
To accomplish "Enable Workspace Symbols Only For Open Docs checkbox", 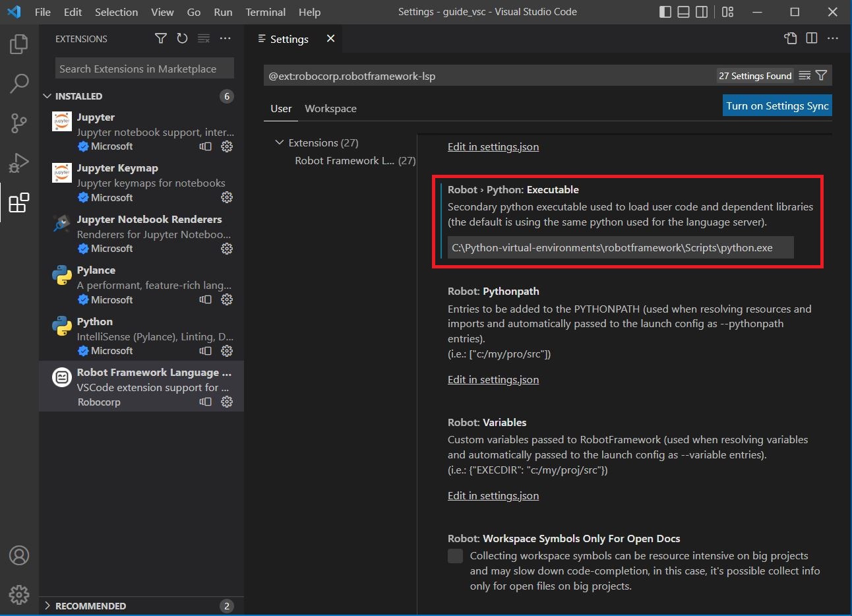I will (455, 556).
